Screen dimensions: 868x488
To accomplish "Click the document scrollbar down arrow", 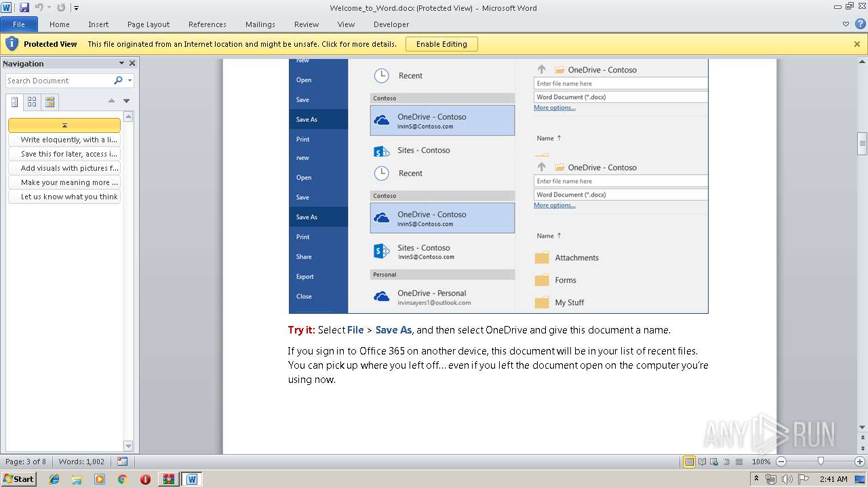I will pos(863,427).
